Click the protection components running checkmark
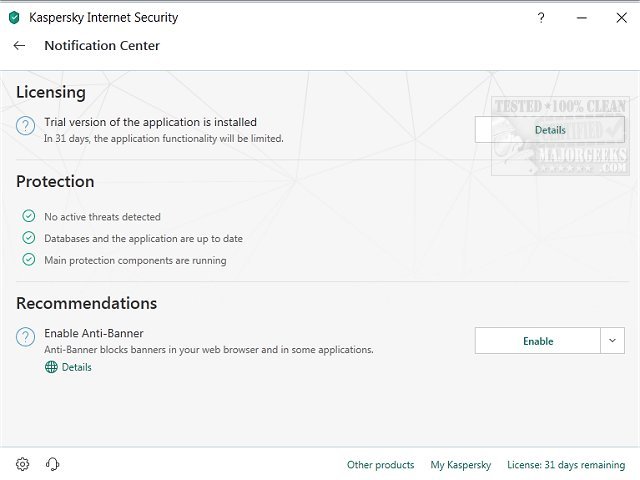 (x=28, y=260)
